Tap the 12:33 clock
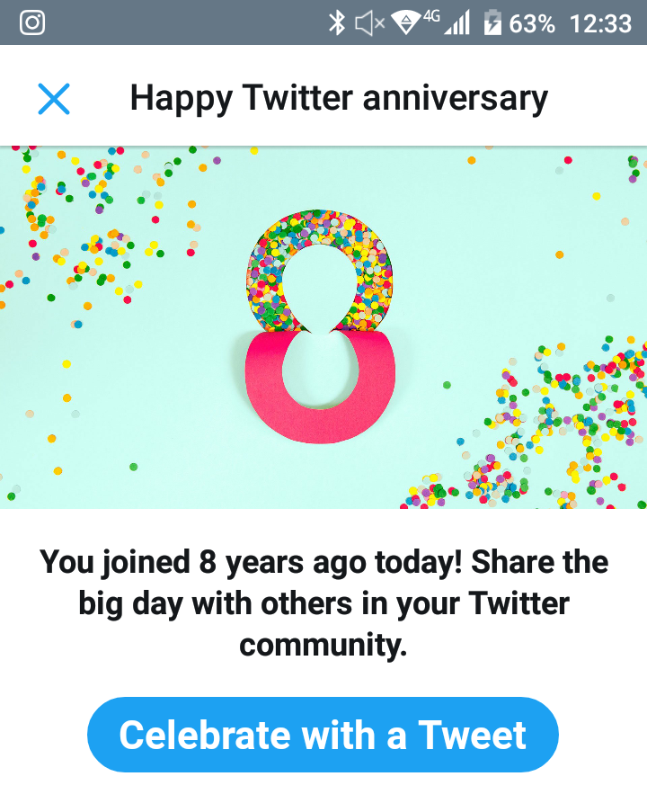Screen dimensions: 647x812 pyautogui.click(x=600, y=23)
